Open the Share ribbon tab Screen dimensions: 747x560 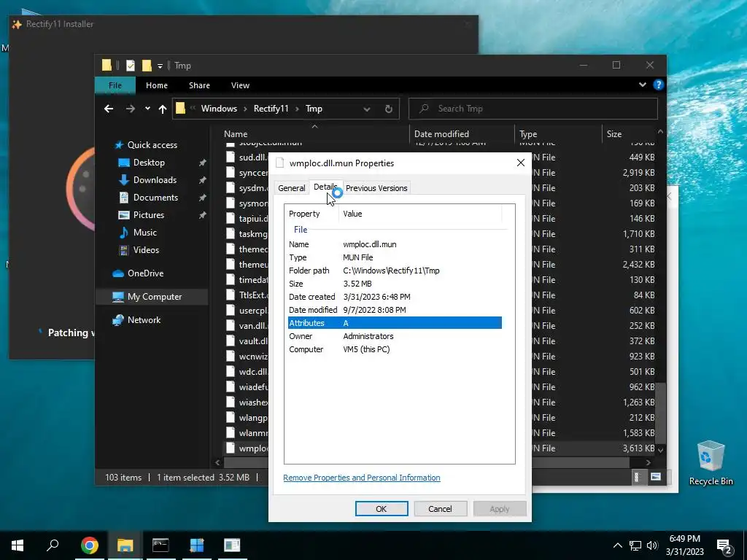pyautogui.click(x=199, y=85)
